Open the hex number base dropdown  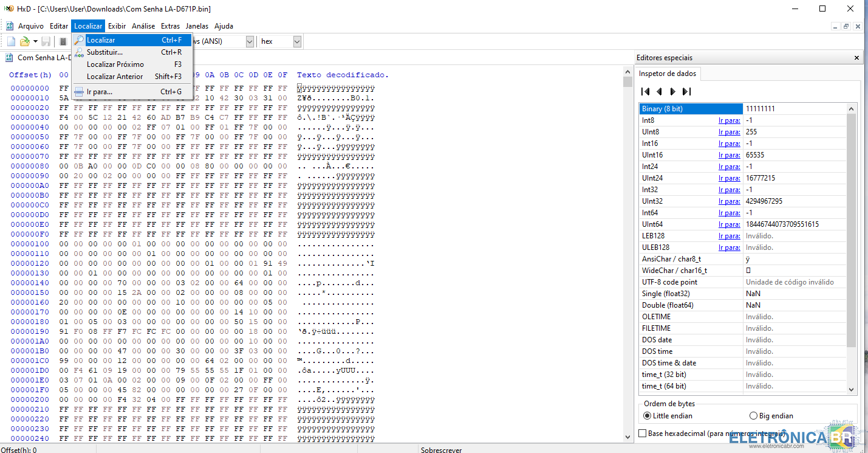click(297, 41)
